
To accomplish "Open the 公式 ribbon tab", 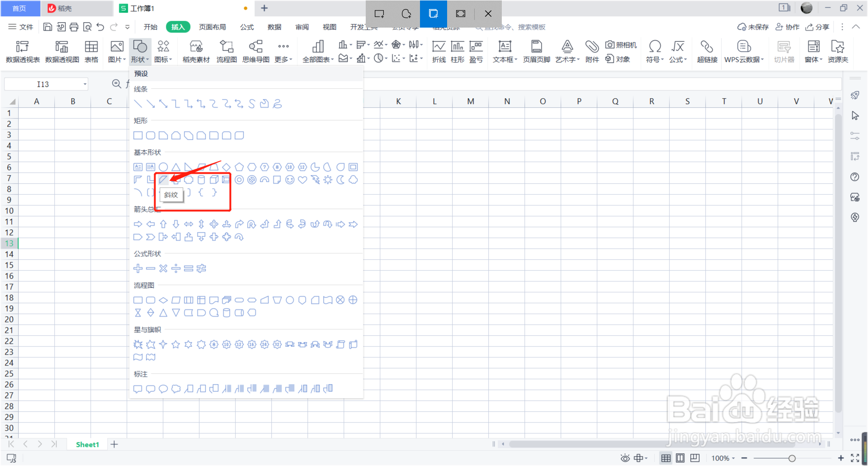I will click(x=247, y=27).
